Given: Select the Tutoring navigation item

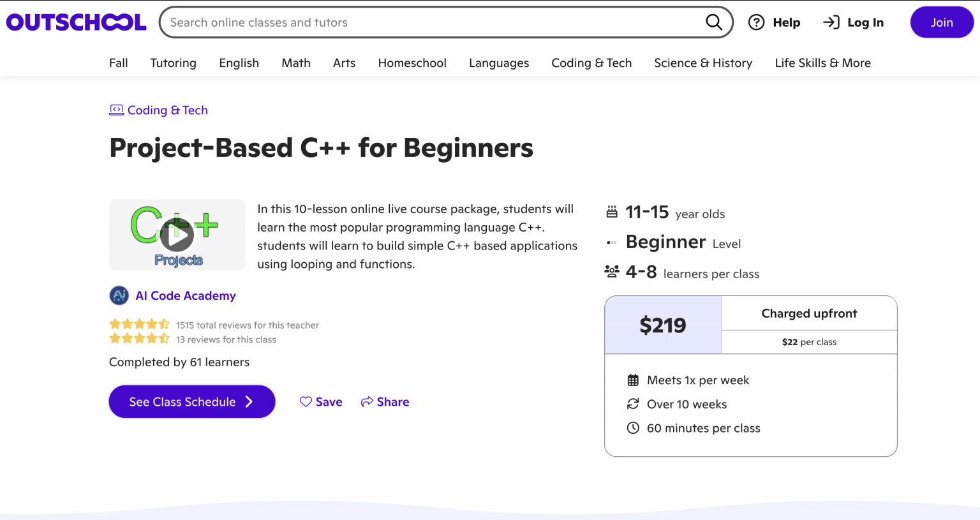Looking at the screenshot, I should [x=173, y=63].
